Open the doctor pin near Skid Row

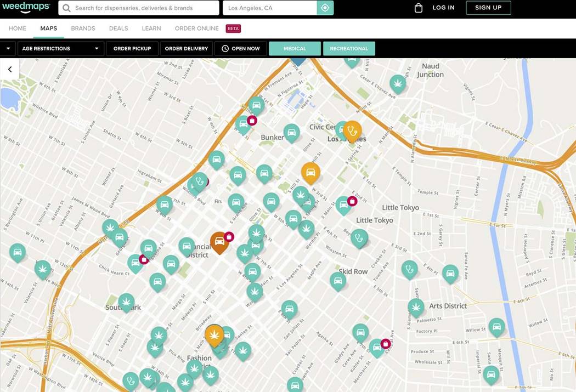409,269
